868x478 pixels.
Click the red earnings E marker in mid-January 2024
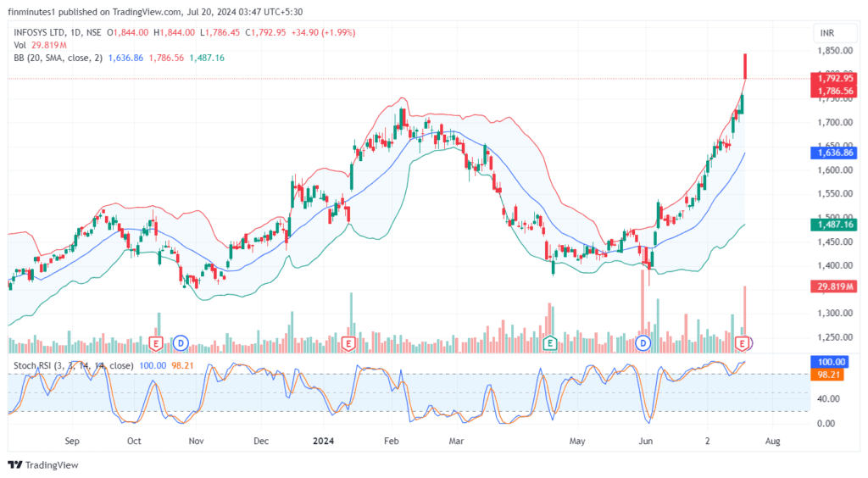click(x=348, y=343)
